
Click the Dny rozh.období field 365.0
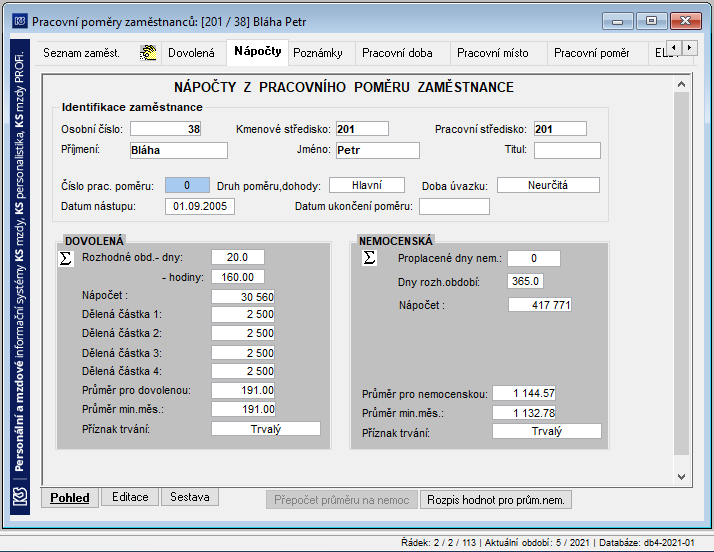click(x=525, y=281)
